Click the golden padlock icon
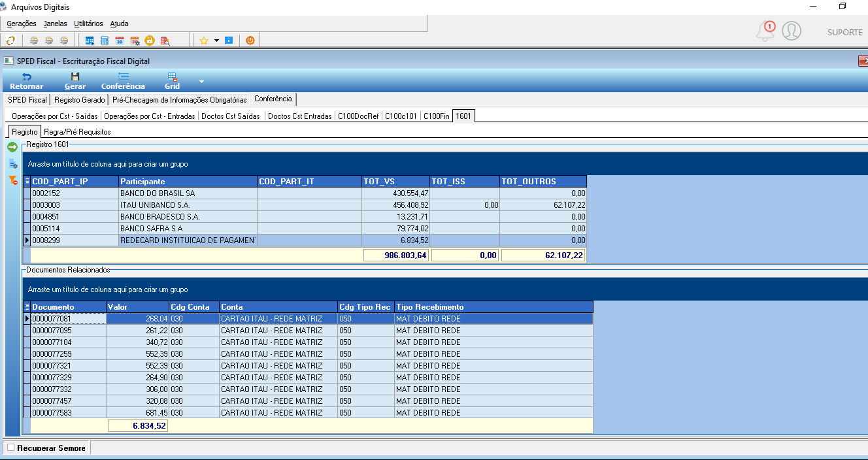 pos(150,41)
